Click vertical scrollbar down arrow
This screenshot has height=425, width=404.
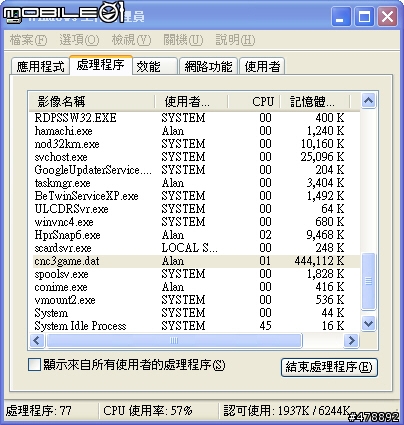(368, 323)
